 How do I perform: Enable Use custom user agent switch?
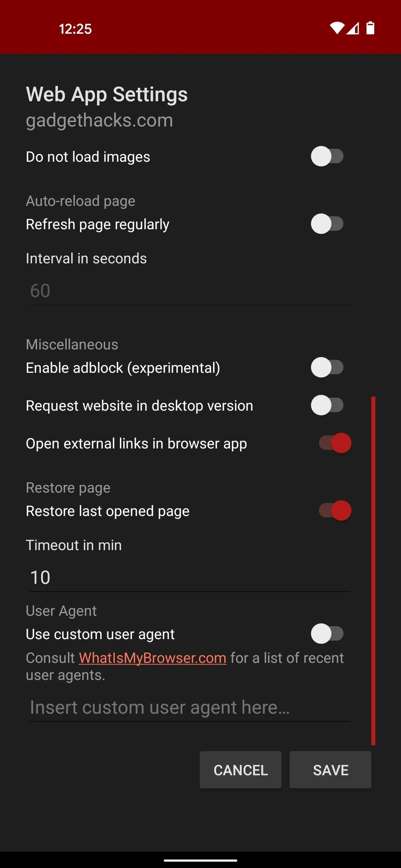[x=327, y=634]
